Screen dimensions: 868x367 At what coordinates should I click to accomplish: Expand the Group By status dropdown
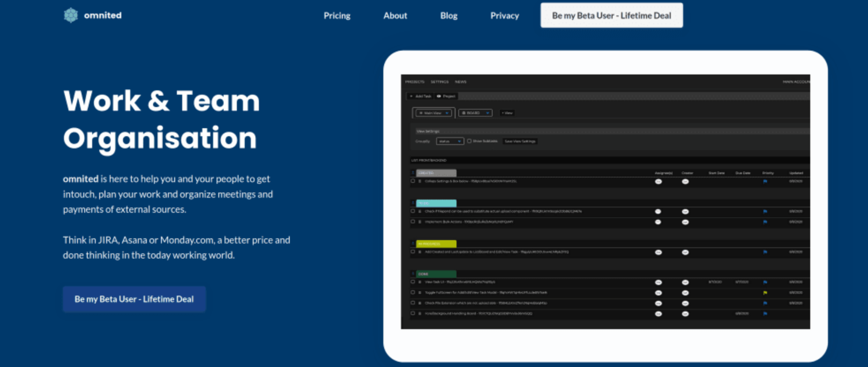point(449,141)
